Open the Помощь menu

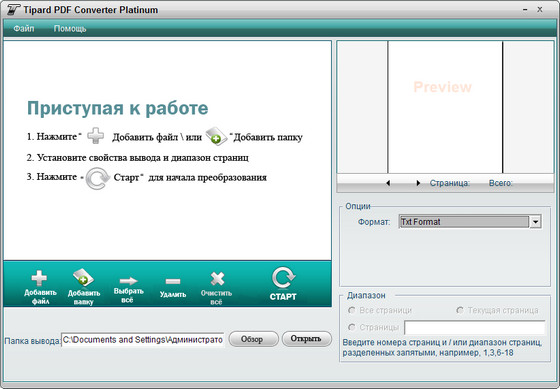(x=70, y=29)
